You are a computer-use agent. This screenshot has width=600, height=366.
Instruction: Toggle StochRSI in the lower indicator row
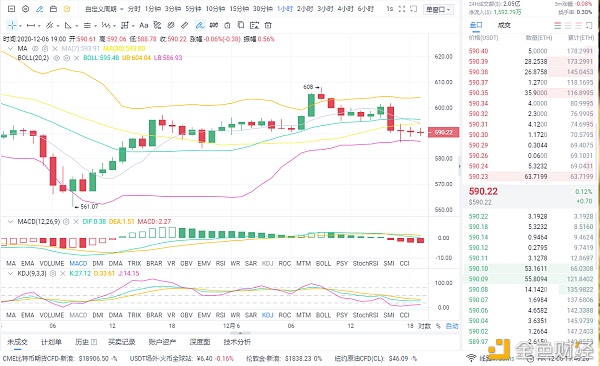tap(365, 315)
